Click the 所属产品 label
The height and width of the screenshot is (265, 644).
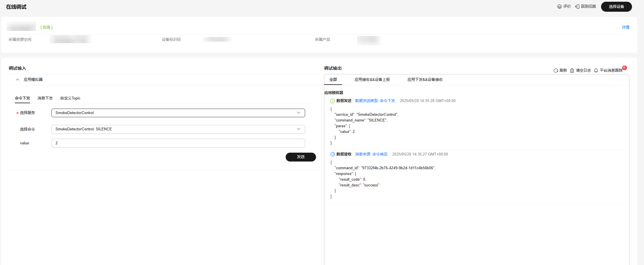click(x=323, y=39)
